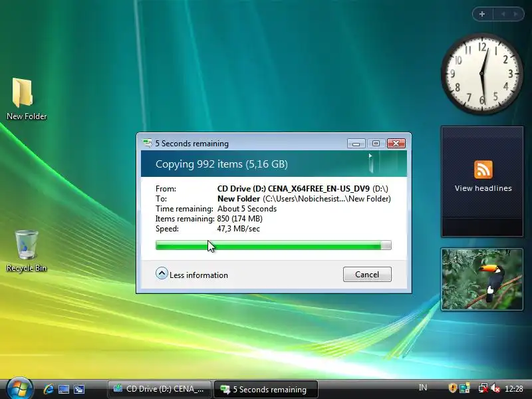Click the add gadget plus button
This screenshot has height=399, width=532.
482,14
